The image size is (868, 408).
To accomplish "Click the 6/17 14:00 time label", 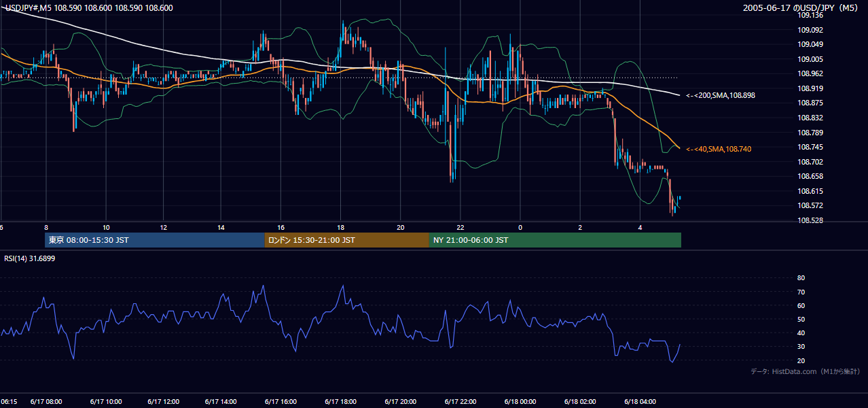I will (221, 402).
